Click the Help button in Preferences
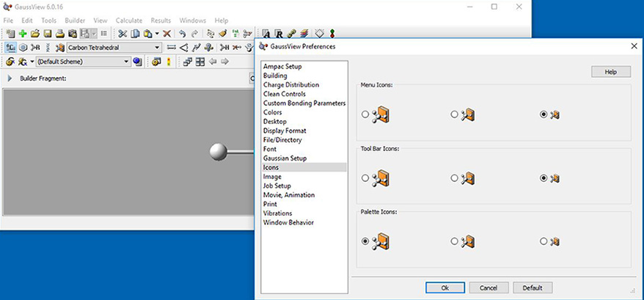 coord(610,72)
